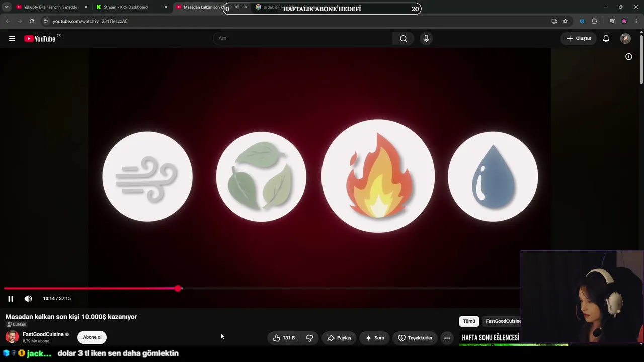Open the YouTube guide hamburger menu
This screenshot has width=644, height=362.
12,39
